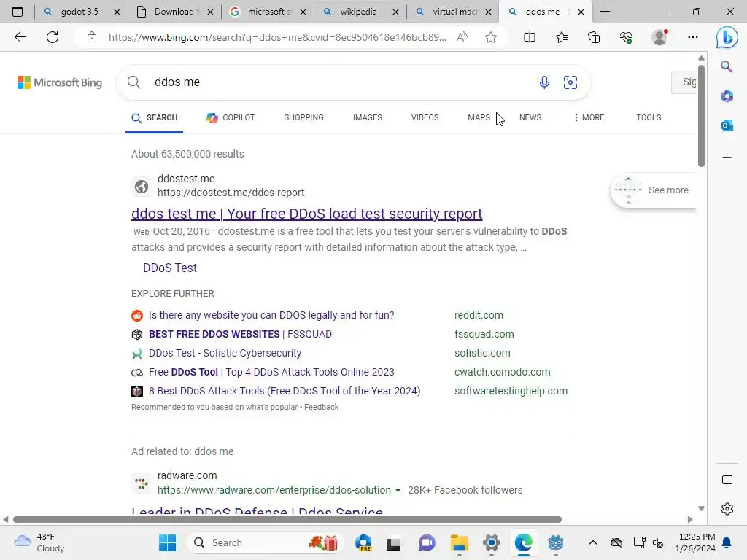Viewport: 747px width, 560px height.
Task: Click the horizontal scrollbar thumb
Action: 287,519
